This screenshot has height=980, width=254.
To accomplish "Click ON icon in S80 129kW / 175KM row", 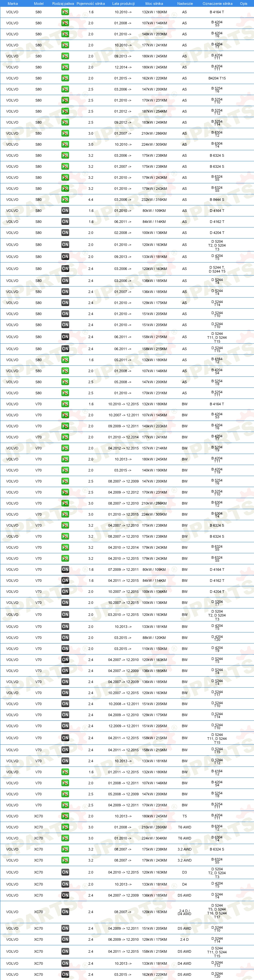I will click(x=65, y=302).
